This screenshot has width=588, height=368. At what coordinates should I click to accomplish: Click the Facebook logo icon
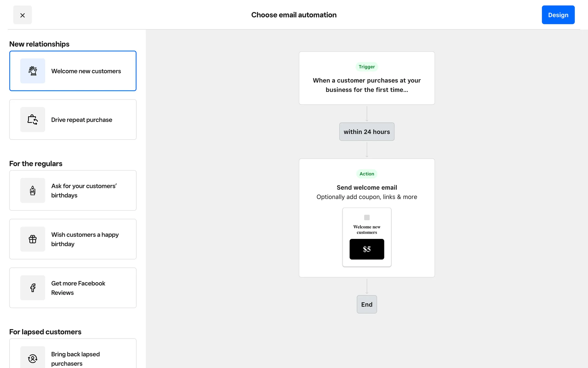(32, 288)
